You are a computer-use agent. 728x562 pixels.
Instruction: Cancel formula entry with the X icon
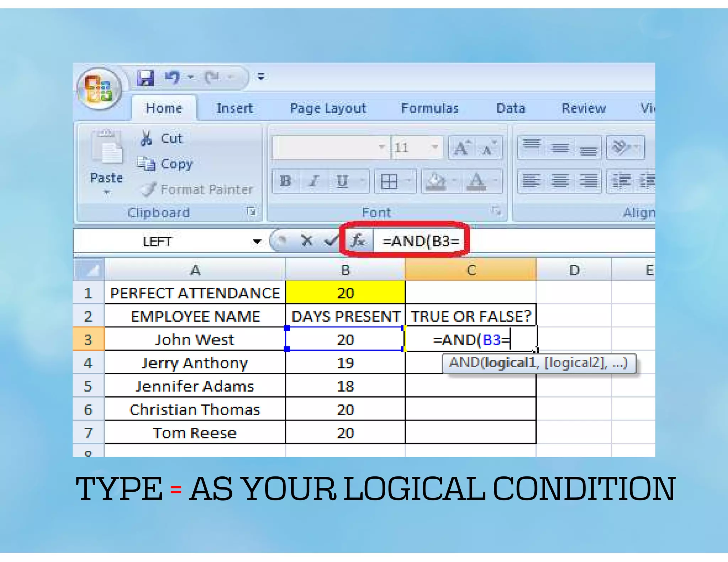[x=306, y=241]
